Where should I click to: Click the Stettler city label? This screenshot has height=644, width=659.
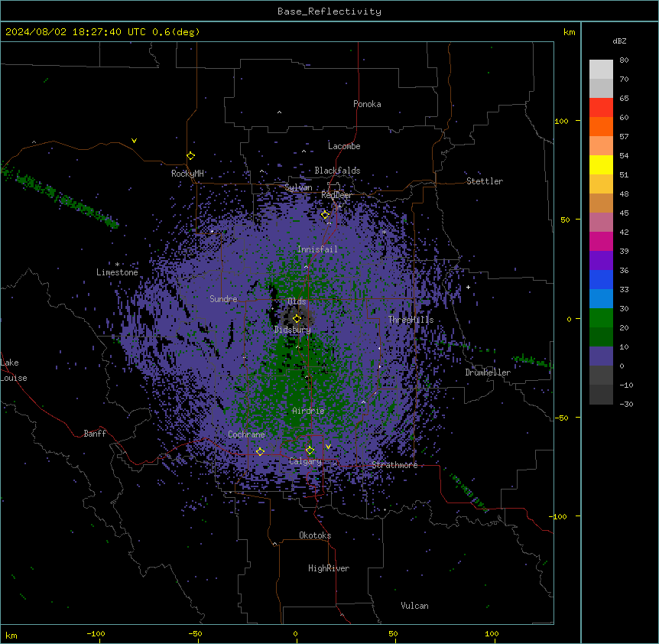click(485, 181)
